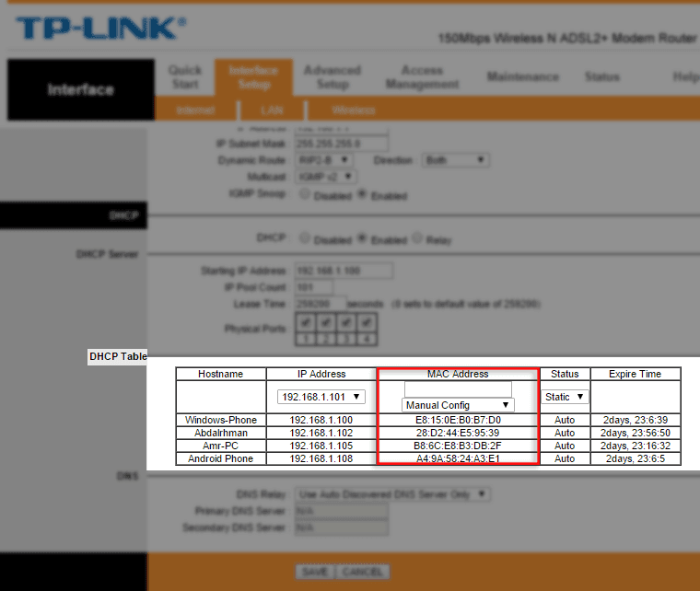Click IP address 192.168.1.100
The width and height of the screenshot is (700, 591).
point(321,420)
